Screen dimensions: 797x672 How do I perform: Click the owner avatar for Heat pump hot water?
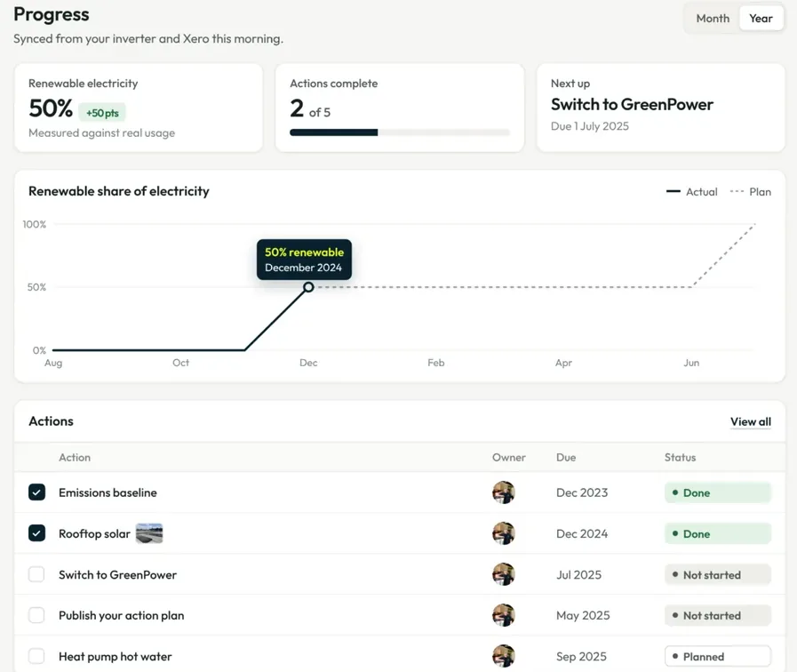pos(504,656)
